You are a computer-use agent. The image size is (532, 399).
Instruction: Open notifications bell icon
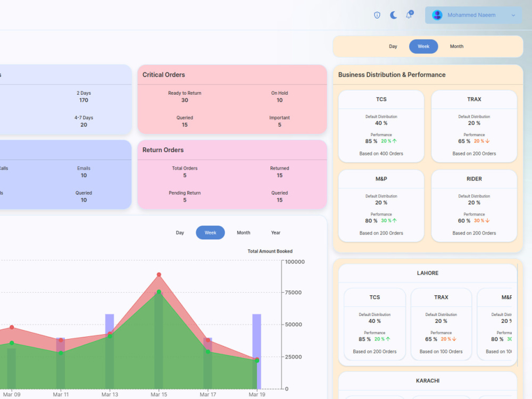point(410,14)
